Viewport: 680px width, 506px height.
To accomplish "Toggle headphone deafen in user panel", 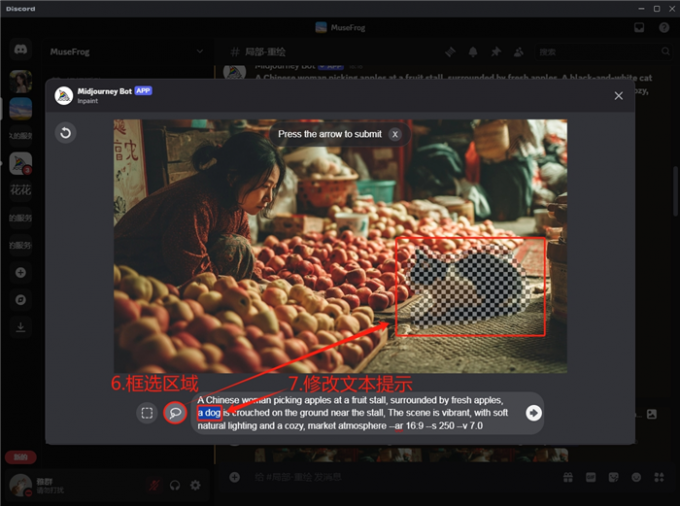I will click(x=175, y=485).
